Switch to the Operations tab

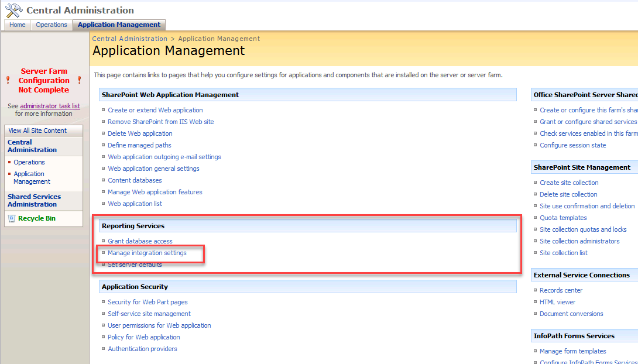click(x=52, y=25)
